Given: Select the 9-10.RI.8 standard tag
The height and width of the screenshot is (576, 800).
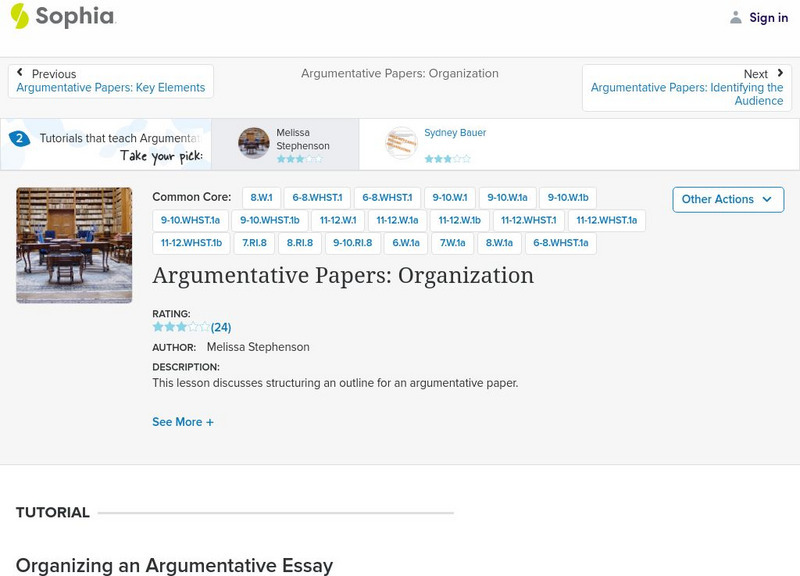Looking at the screenshot, I should (x=353, y=243).
